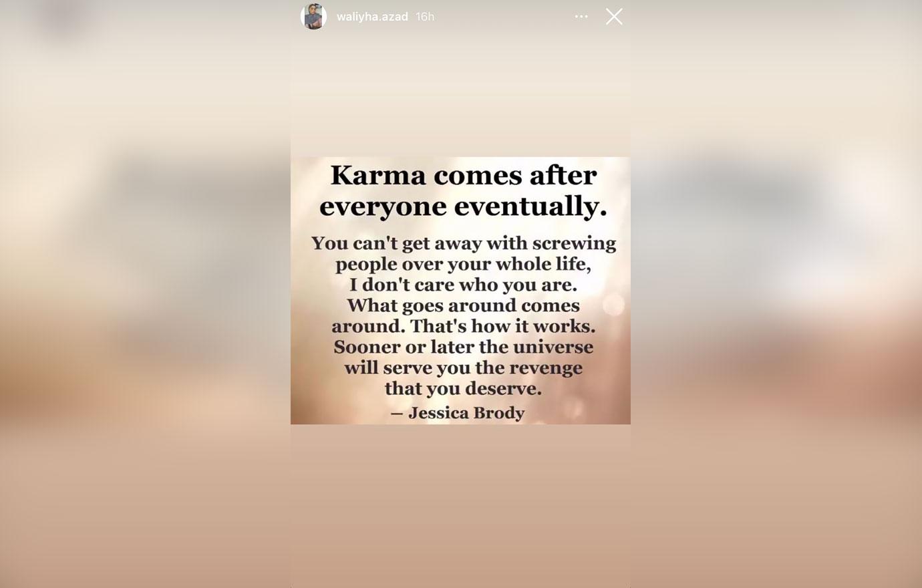Click the 16h story timestamp
Image resolution: width=922 pixels, height=588 pixels.
click(425, 17)
